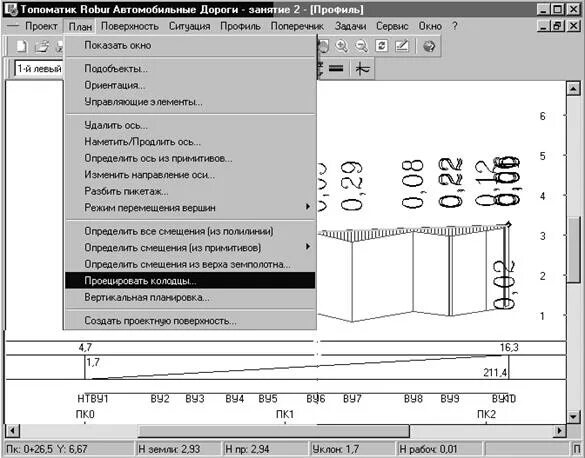Screen dimensions: 585x458
Task: Open the Ситуация menu
Action: point(190,26)
